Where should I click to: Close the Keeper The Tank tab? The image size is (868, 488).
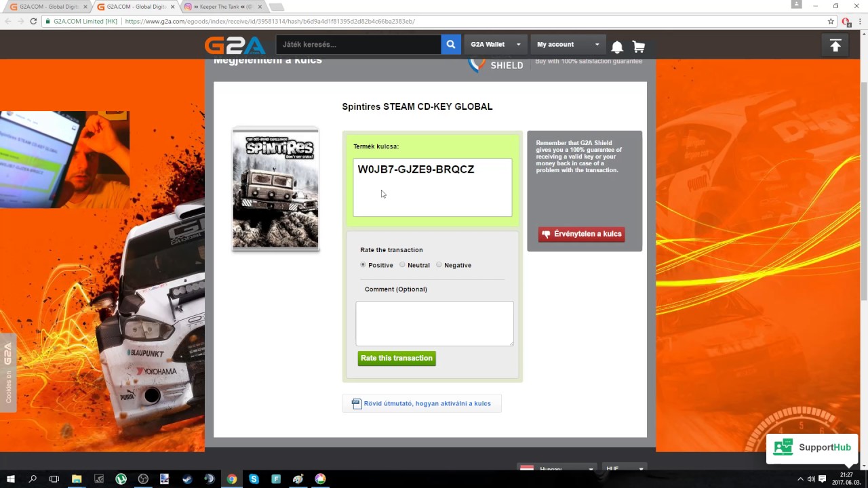click(x=260, y=7)
